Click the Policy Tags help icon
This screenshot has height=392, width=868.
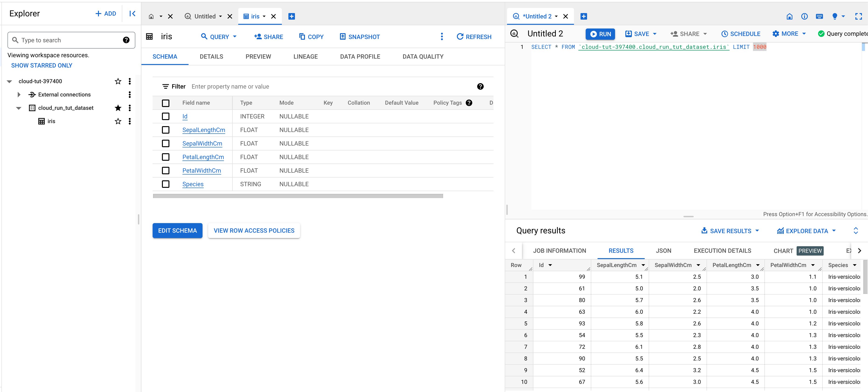tap(469, 103)
